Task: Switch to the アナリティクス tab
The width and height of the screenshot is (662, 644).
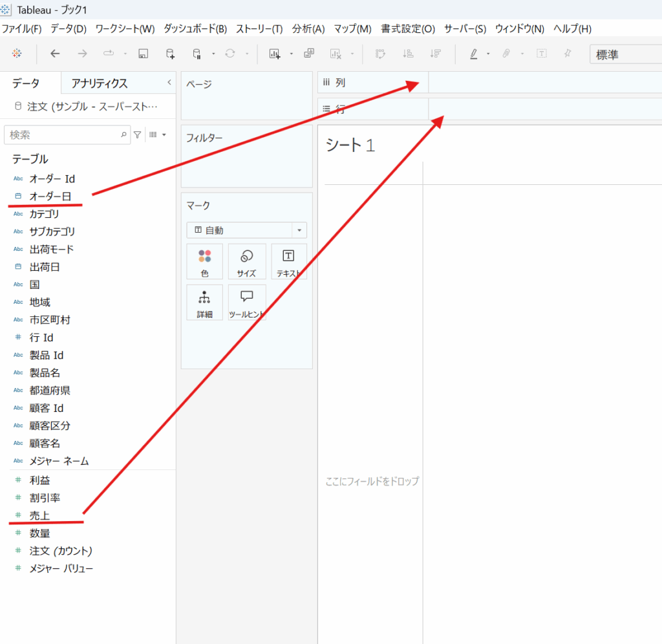Action: pyautogui.click(x=100, y=83)
